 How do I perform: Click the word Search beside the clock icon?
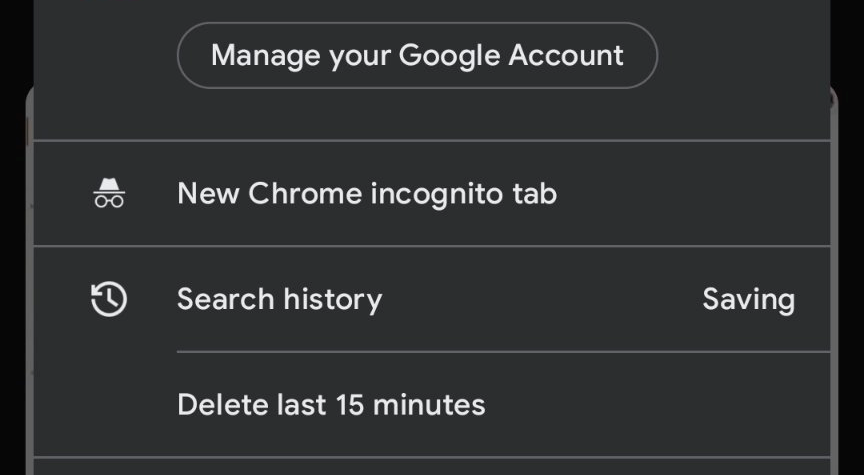[225, 299]
